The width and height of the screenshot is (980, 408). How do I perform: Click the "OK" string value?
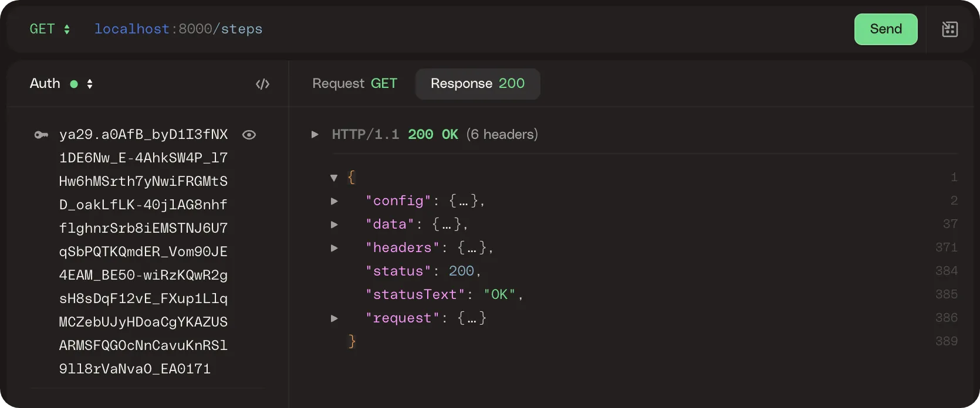[x=499, y=295]
